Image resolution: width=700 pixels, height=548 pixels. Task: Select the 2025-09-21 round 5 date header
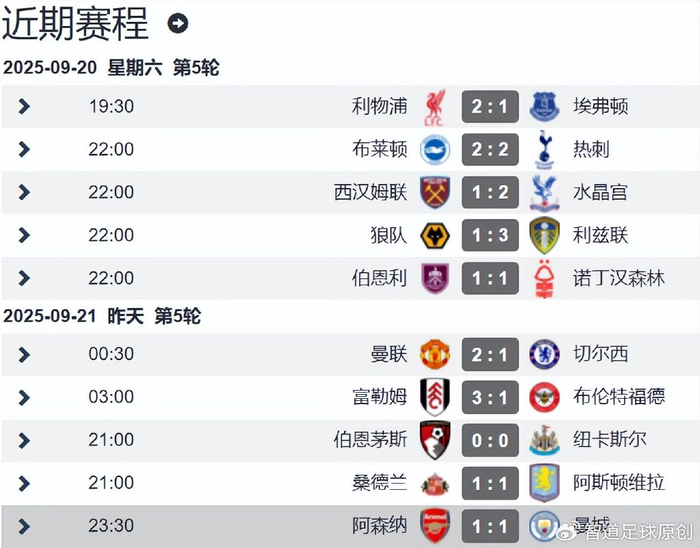(102, 316)
